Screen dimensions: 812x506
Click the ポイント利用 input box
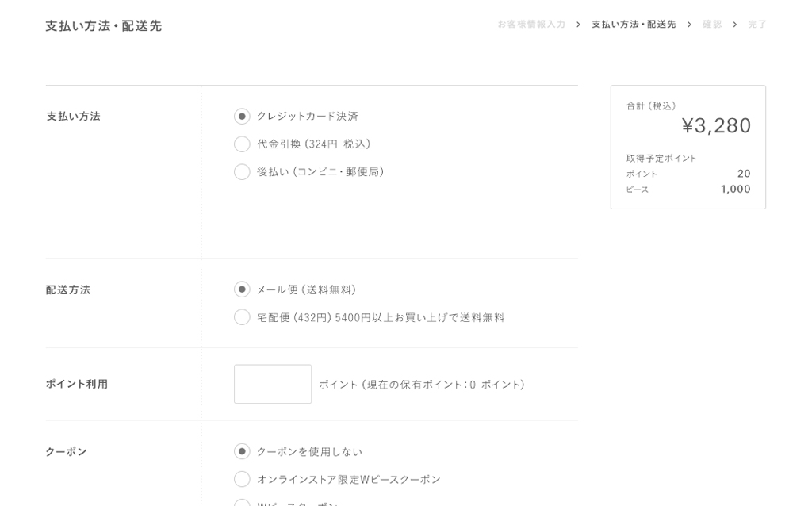(273, 384)
